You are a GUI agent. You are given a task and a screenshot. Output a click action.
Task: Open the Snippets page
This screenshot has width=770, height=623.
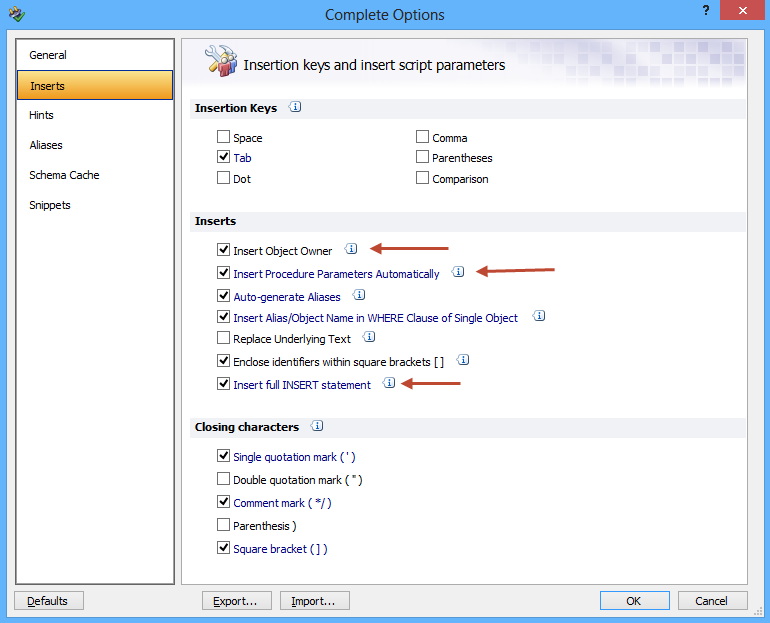pyautogui.click(x=95, y=205)
